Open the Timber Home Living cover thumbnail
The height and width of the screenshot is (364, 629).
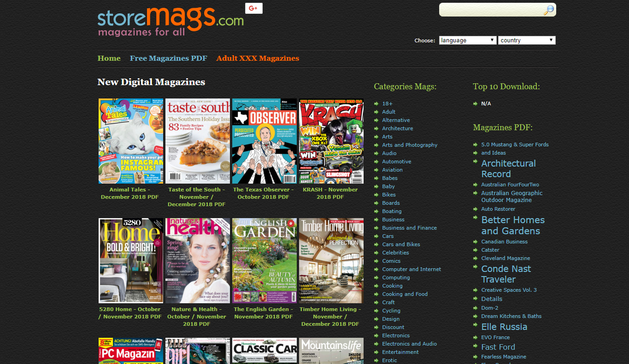click(x=331, y=261)
